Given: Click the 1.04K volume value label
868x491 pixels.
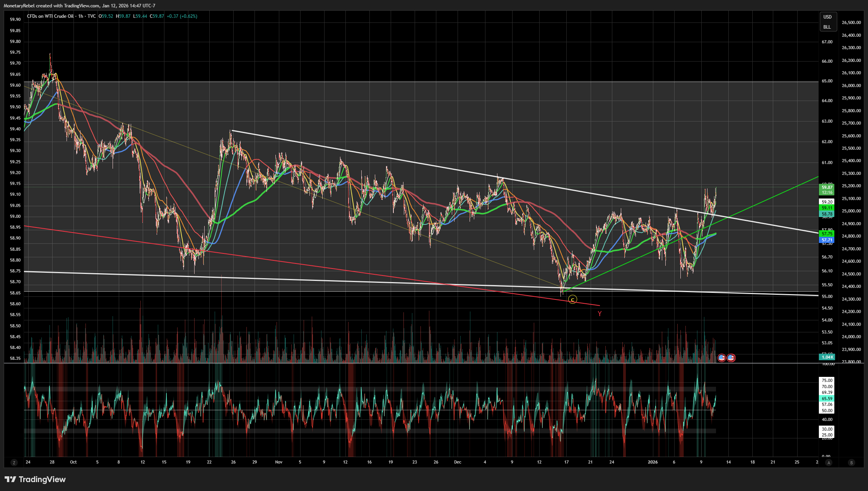Looking at the screenshot, I should click(827, 357).
